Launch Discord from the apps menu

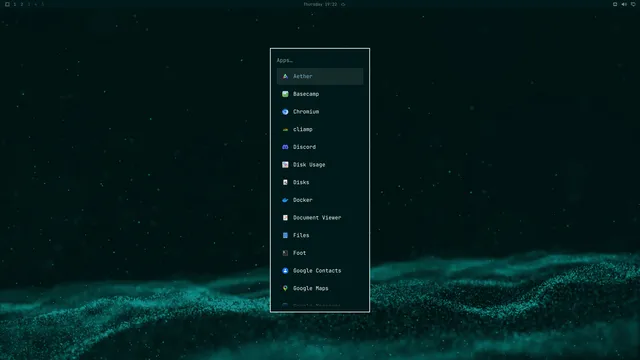(320, 147)
